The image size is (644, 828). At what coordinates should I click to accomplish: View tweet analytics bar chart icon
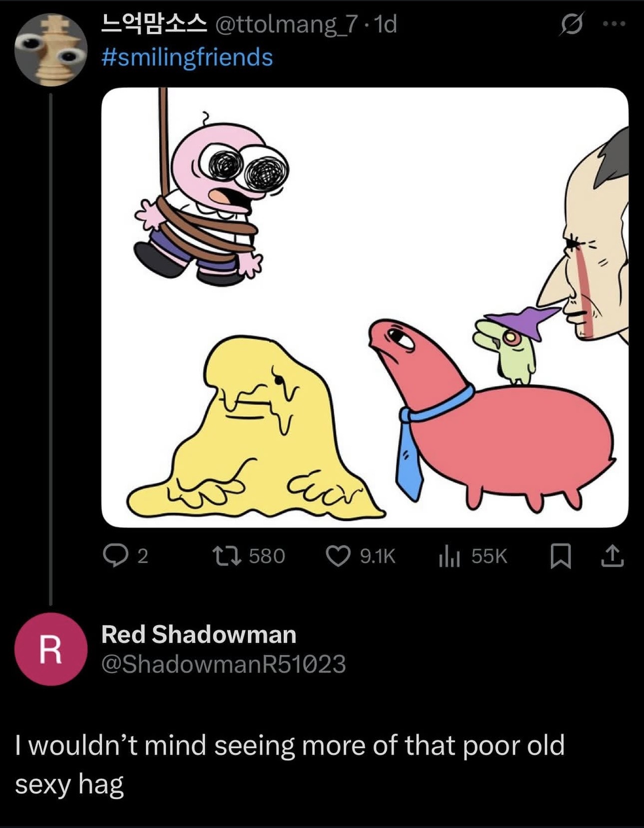pyautogui.click(x=449, y=556)
